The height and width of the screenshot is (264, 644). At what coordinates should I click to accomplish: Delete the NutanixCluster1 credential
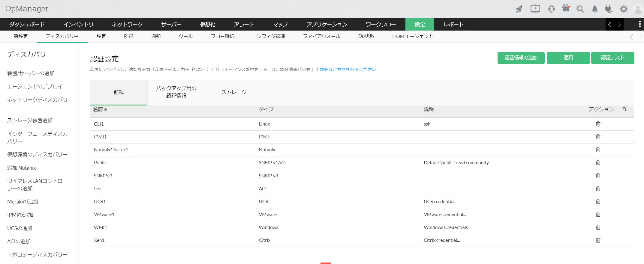(x=598, y=150)
